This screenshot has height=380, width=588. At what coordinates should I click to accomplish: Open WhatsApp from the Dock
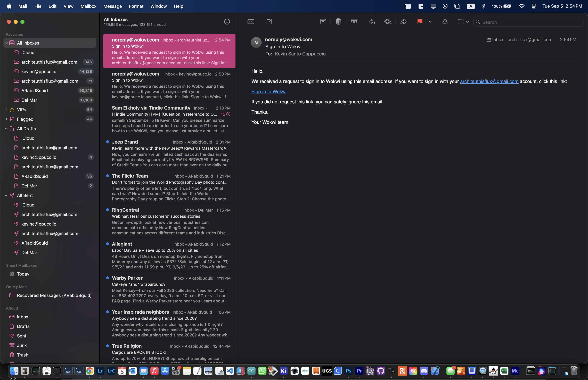point(262,371)
